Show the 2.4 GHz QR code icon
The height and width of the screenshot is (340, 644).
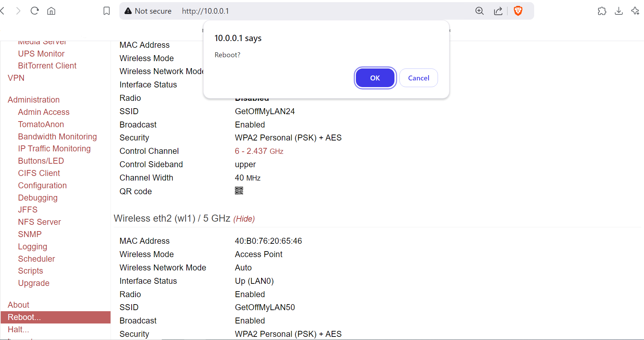point(239,191)
